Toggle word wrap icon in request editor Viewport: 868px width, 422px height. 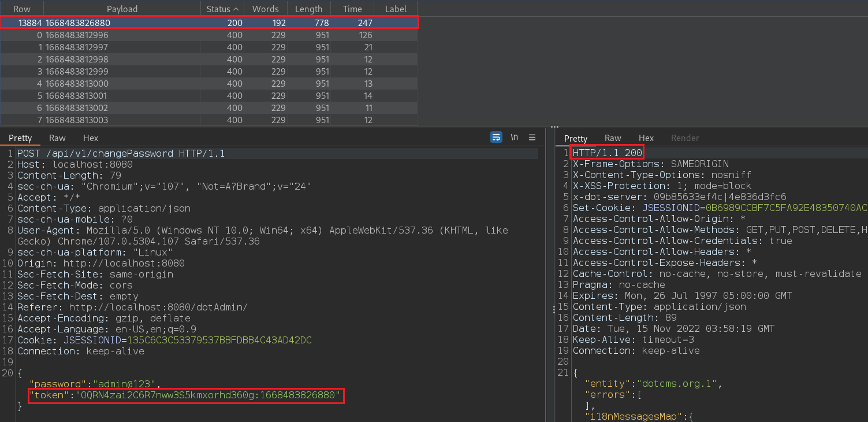496,138
